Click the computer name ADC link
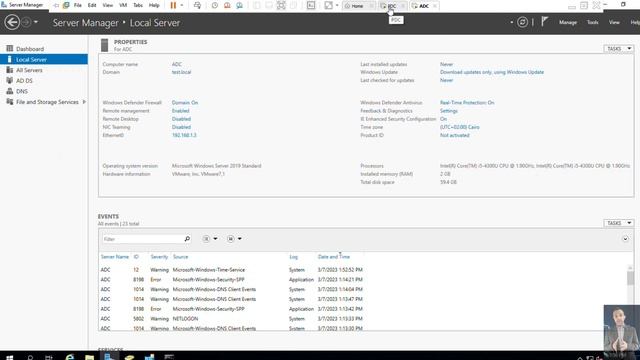The image size is (640, 360). 177,64
